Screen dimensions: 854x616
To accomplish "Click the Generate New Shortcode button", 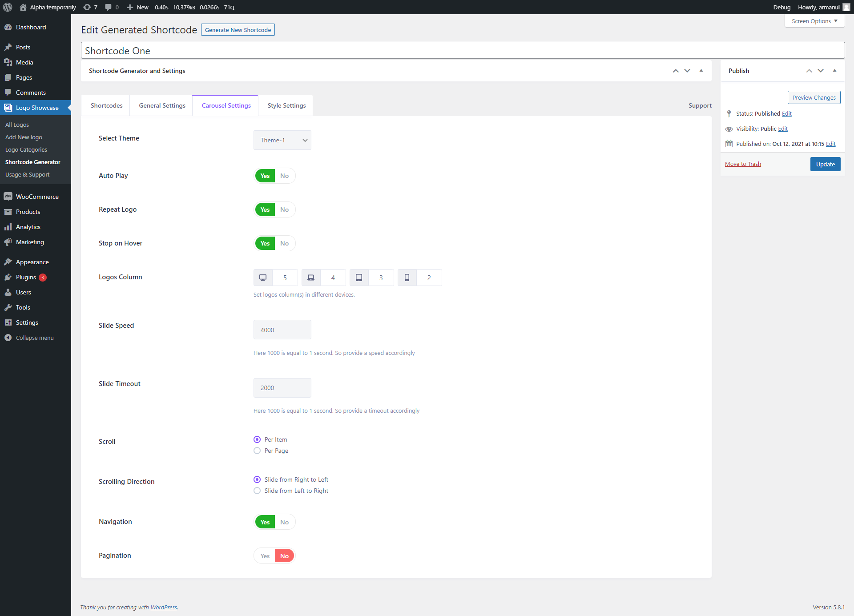I will pos(238,30).
